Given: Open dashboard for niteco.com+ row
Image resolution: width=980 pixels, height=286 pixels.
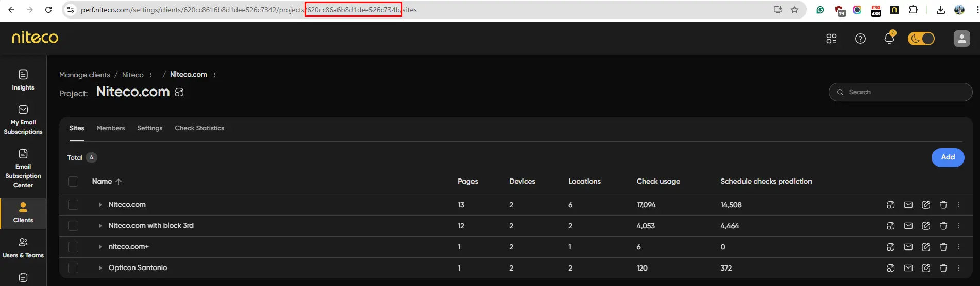Looking at the screenshot, I should [890, 247].
